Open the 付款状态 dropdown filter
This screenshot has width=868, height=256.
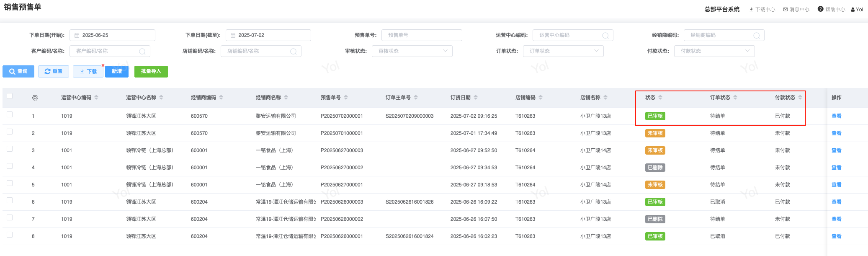pyautogui.click(x=714, y=51)
